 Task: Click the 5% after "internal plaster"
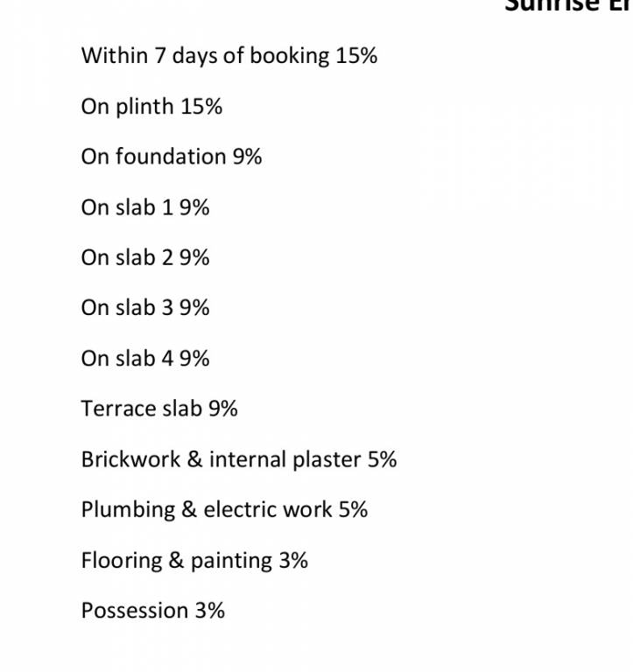(x=382, y=459)
